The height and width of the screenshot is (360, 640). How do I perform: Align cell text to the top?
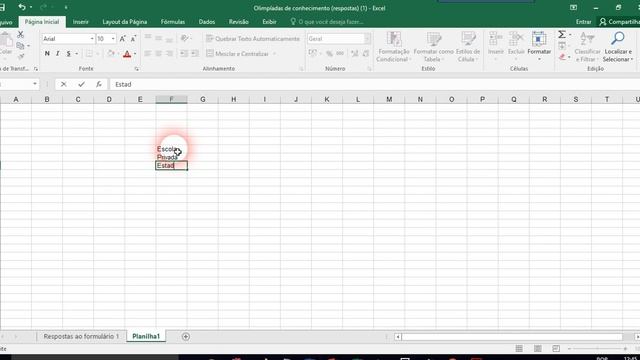[x=148, y=38]
